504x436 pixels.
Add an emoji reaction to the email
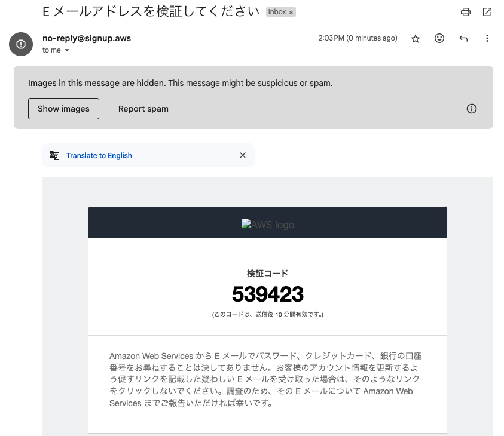[439, 39]
